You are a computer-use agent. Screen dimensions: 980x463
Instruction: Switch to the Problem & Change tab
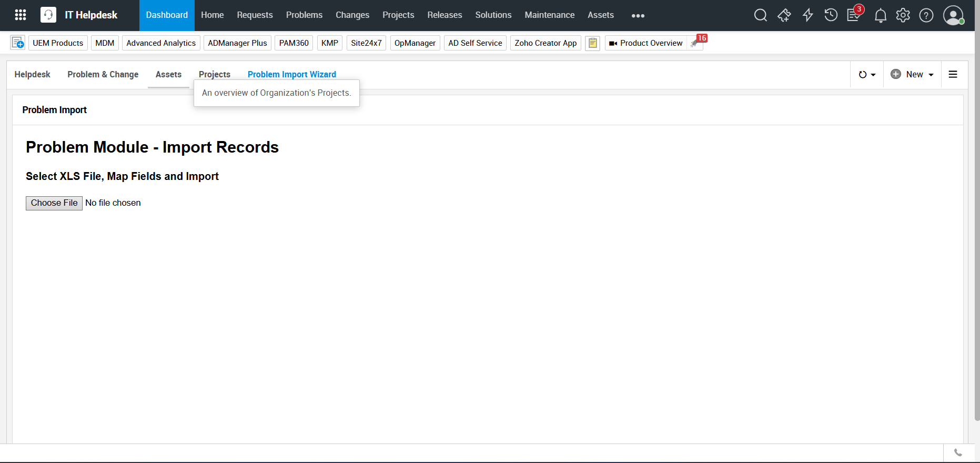[x=103, y=75]
